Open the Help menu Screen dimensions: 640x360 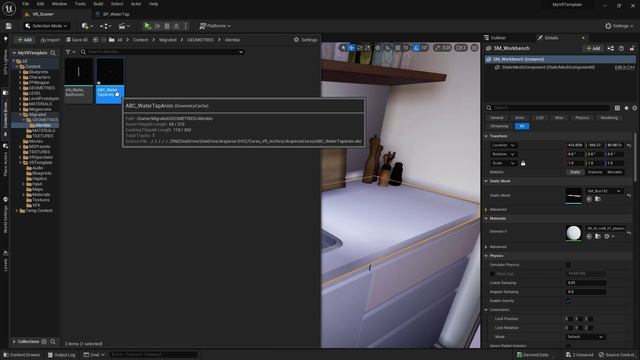pos(153,4)
